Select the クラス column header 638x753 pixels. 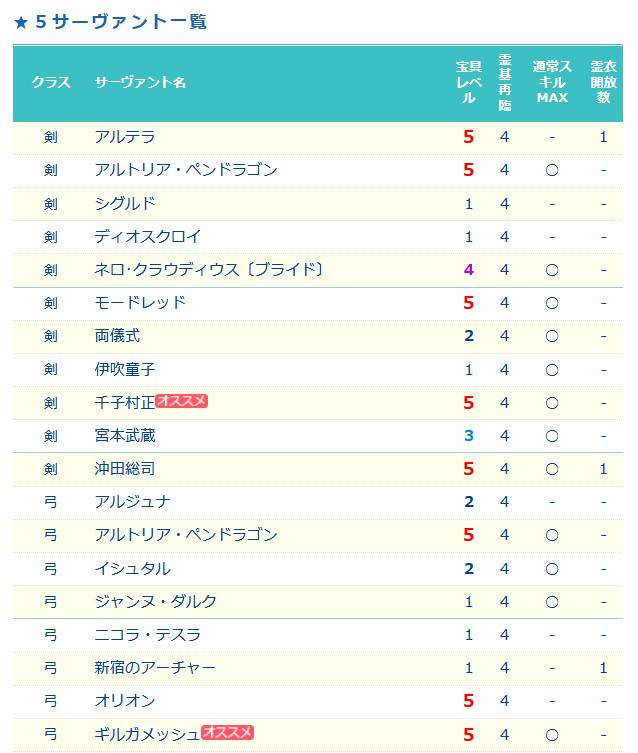tap(51, 83)
